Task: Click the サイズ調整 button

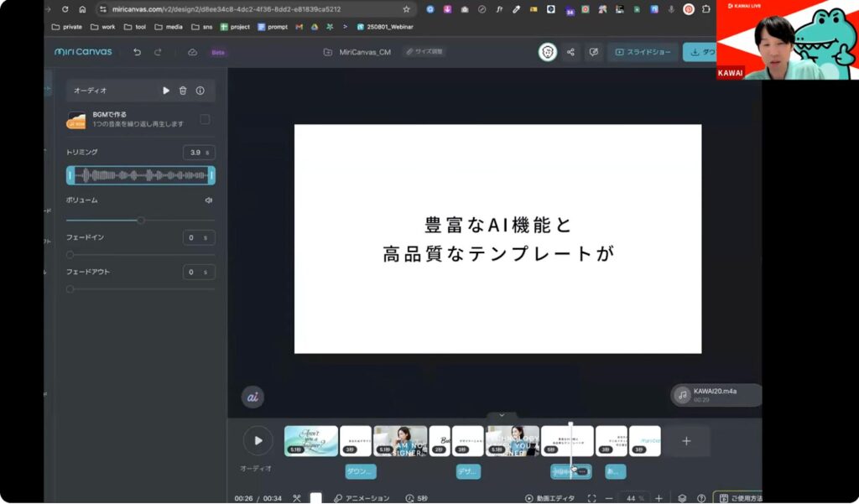Action: [424, 52]
